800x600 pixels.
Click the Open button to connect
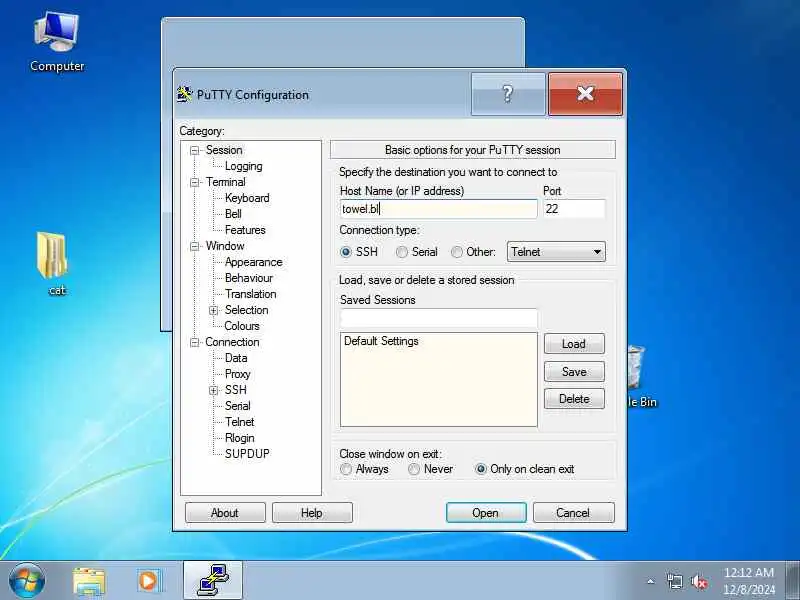486,513
